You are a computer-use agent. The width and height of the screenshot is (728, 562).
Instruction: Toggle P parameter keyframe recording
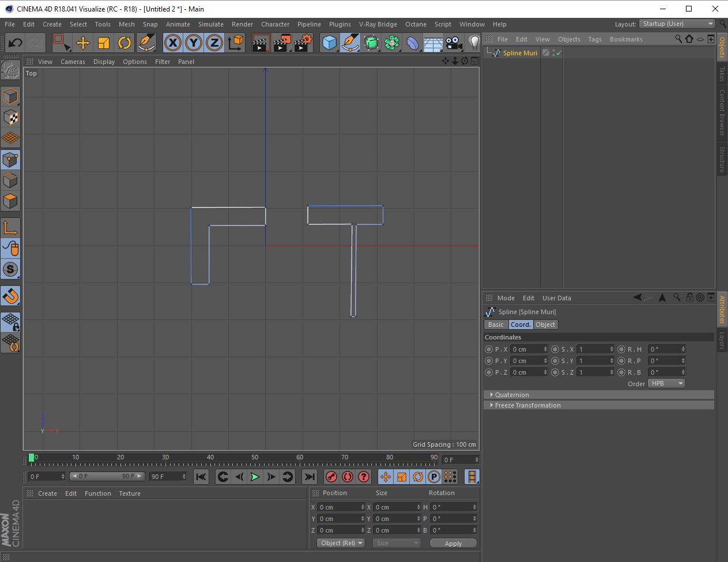coord(434,477)
